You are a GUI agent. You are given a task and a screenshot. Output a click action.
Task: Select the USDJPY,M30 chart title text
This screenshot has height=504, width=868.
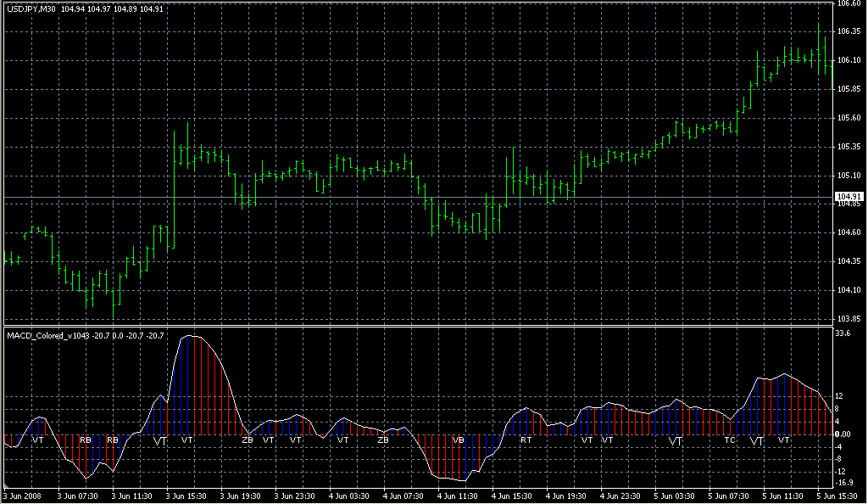(x=32, y=8)
